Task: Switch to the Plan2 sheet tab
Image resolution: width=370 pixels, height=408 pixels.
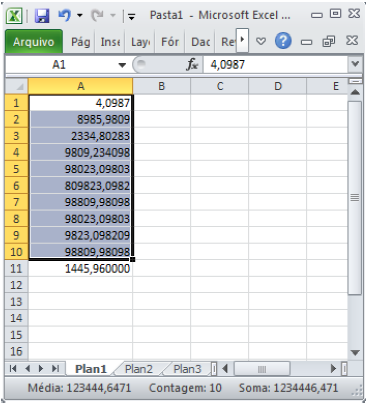Action: (x=139, y=369)
